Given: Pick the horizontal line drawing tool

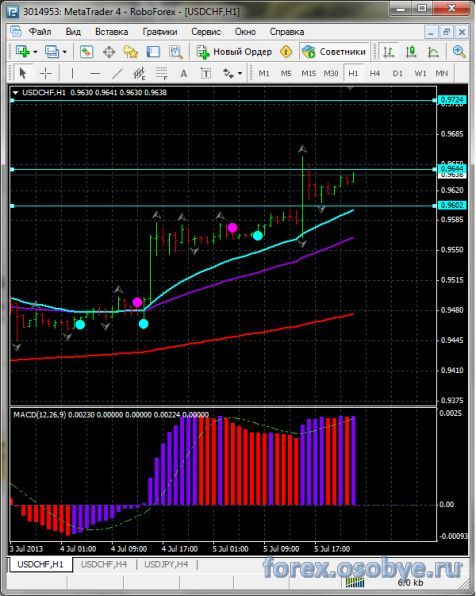Looking at the screenshot, I should 95,73.
